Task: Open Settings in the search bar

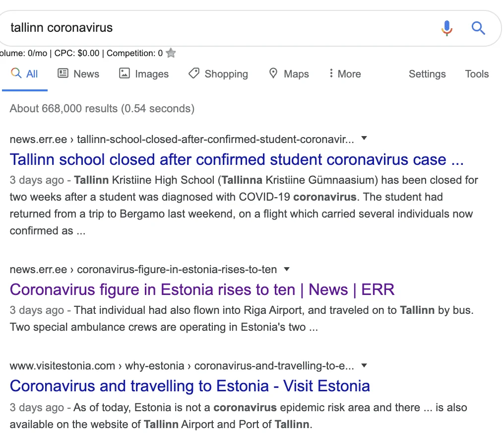Action: tap(427, 73)
